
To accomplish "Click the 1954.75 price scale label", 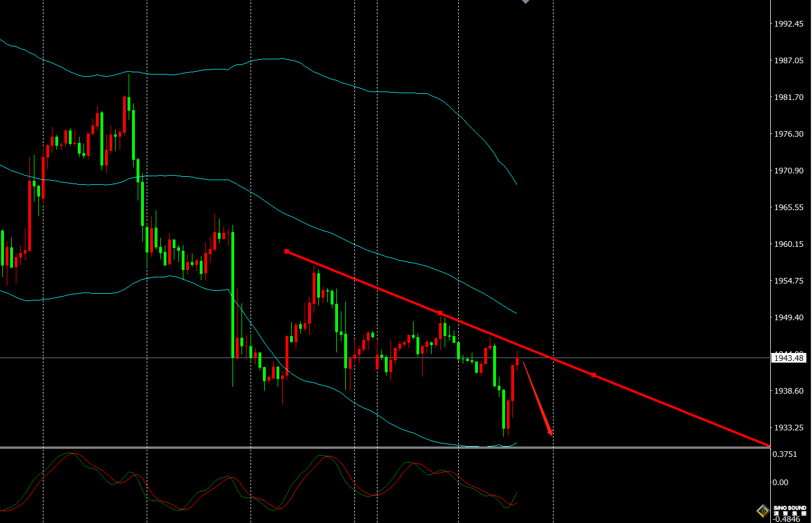I will (788, 281).
